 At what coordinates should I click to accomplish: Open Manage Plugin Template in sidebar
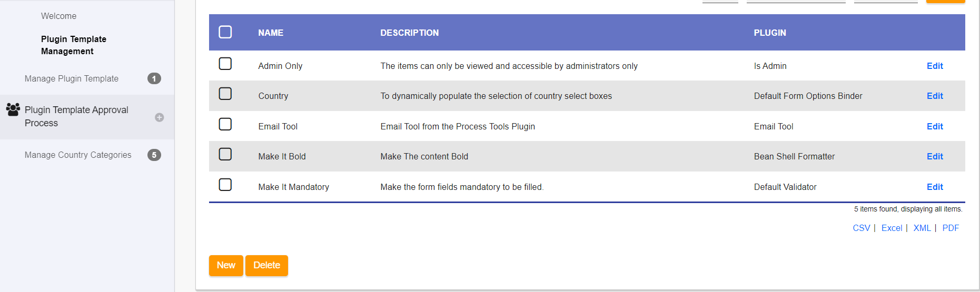(x=72, y=79)
